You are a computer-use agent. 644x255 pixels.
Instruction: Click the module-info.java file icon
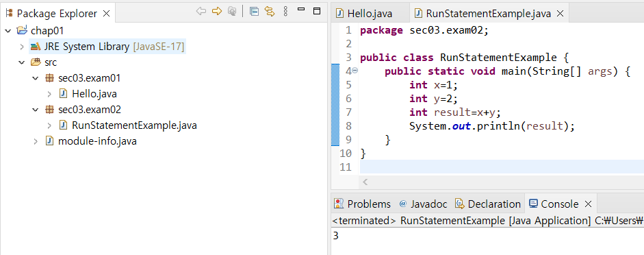[x=49, y=141]
